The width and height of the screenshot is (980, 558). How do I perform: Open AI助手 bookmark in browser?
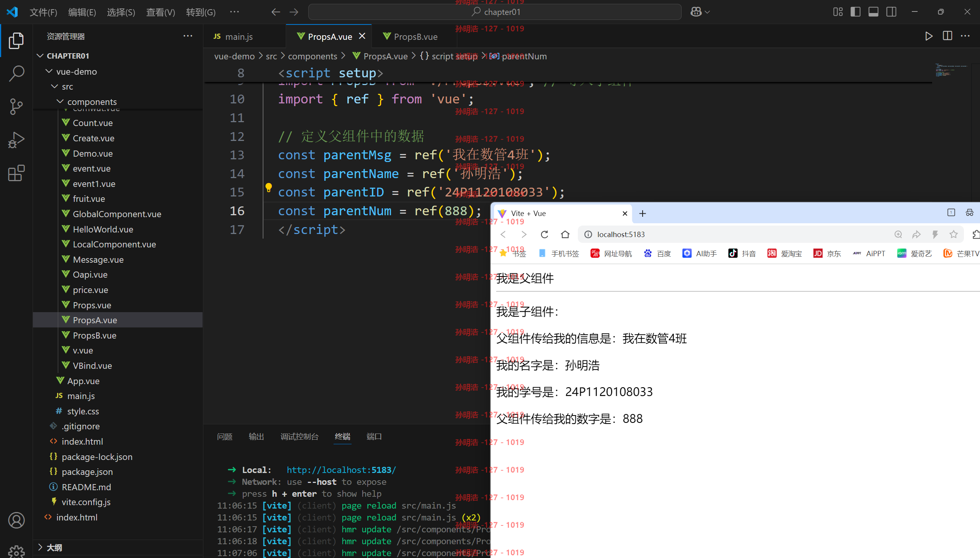700,253
